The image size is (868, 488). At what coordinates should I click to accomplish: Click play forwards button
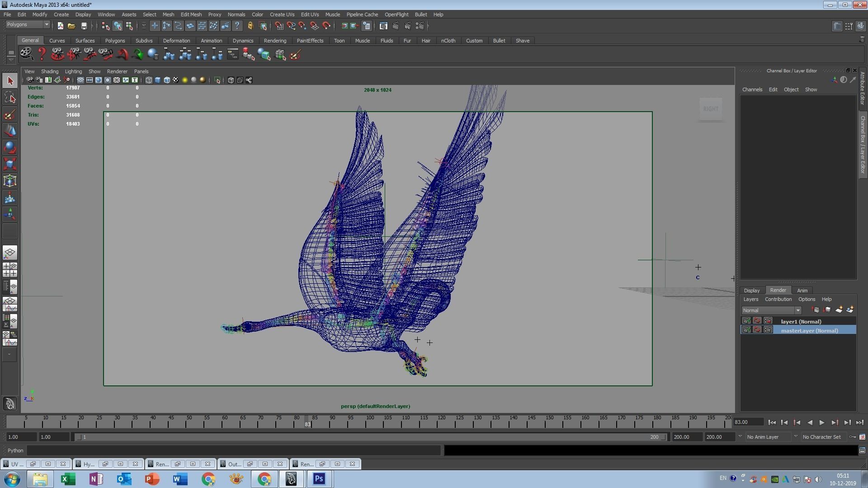click(x=822, y=422)
